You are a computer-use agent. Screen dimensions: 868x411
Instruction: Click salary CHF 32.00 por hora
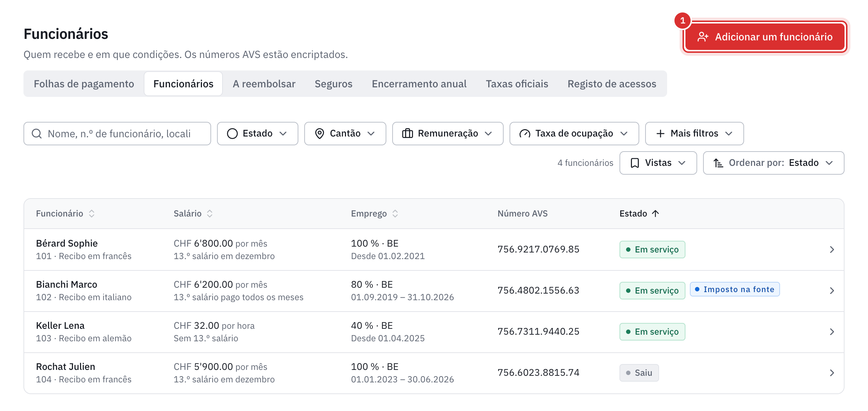tap(214, 325)
